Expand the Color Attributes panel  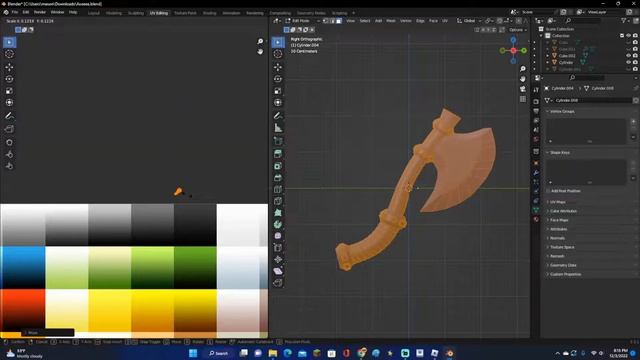[563, 211]
